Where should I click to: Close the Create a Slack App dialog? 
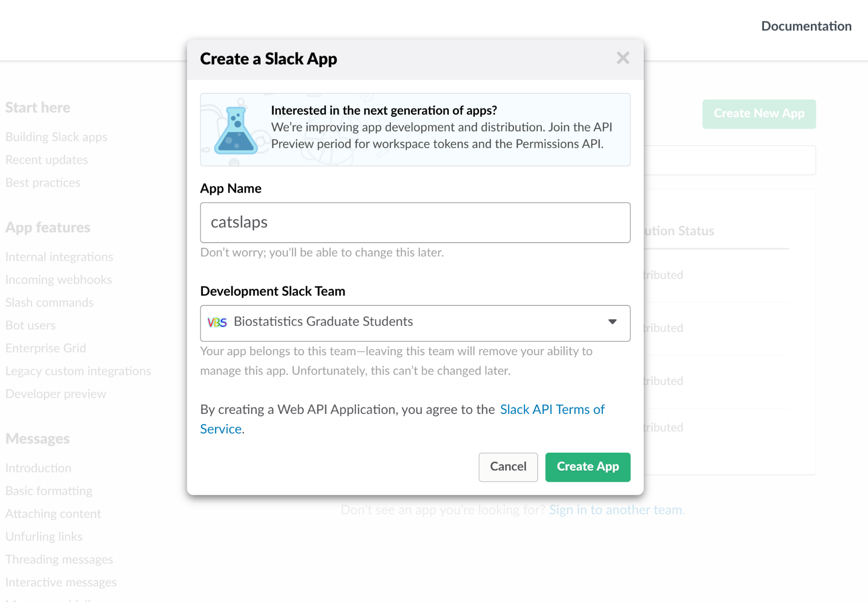click(622, 58)
